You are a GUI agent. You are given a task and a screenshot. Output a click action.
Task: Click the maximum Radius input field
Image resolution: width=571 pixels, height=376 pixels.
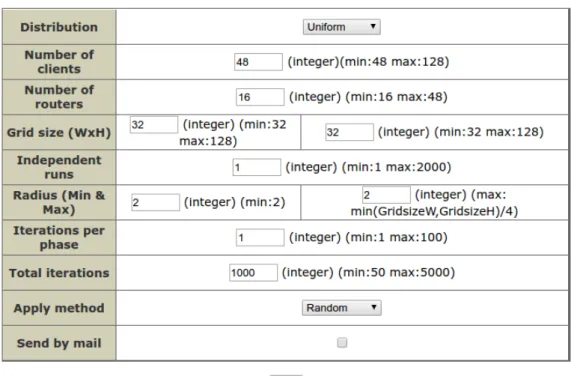(x=386, y=195)
